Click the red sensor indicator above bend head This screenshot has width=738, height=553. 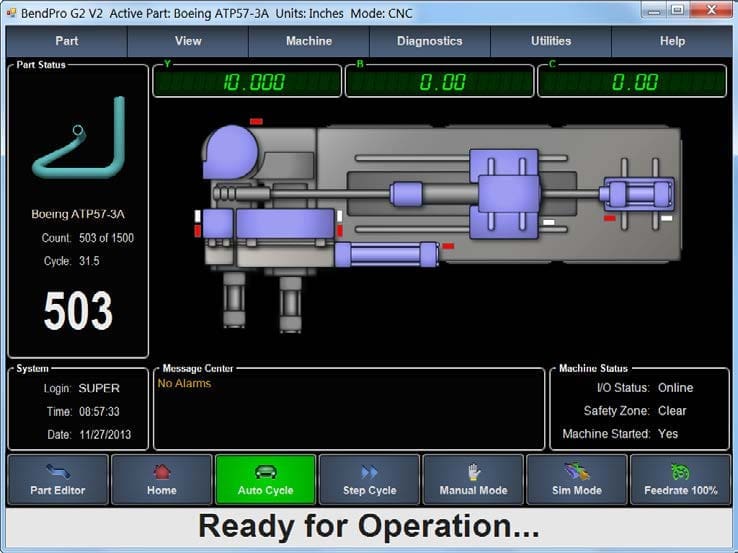(x=256, y=121)
